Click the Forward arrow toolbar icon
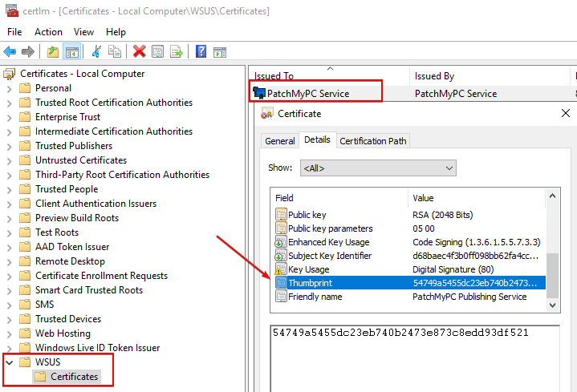The width and height of the screenshot is (577, 392). 28,52
